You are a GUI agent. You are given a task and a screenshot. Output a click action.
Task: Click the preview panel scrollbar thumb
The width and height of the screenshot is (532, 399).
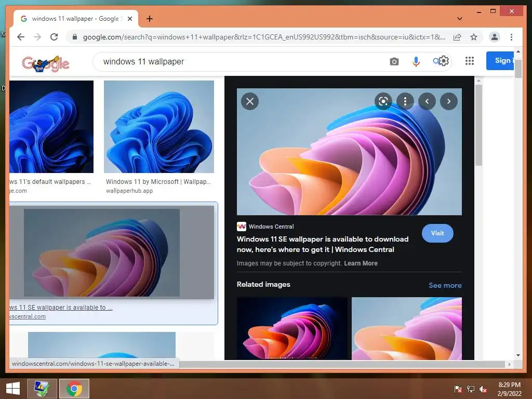(478, 125)
